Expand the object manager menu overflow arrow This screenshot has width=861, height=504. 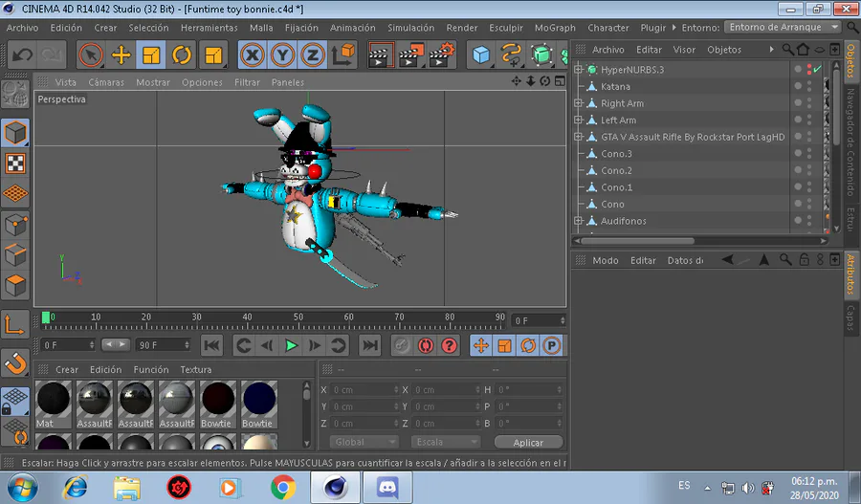coord(771,50)
